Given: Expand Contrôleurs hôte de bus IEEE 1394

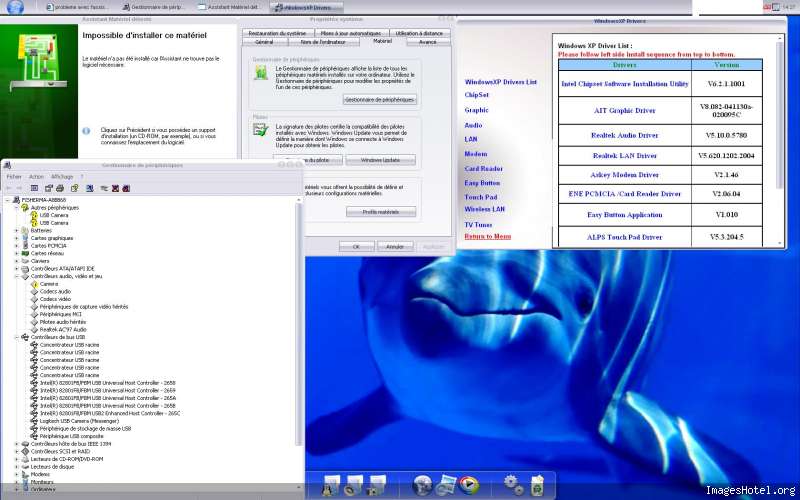Looking at the screenshot, I should (x=17, y=444).
